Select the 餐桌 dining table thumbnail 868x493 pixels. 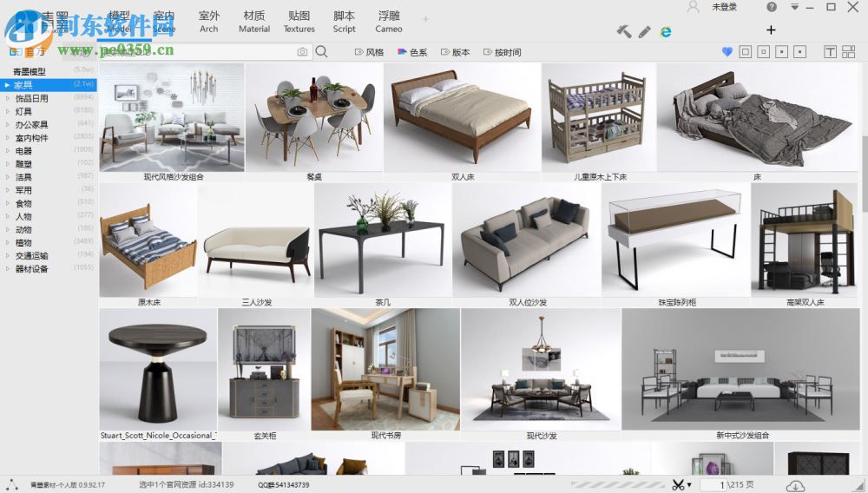tap(314, 117)
